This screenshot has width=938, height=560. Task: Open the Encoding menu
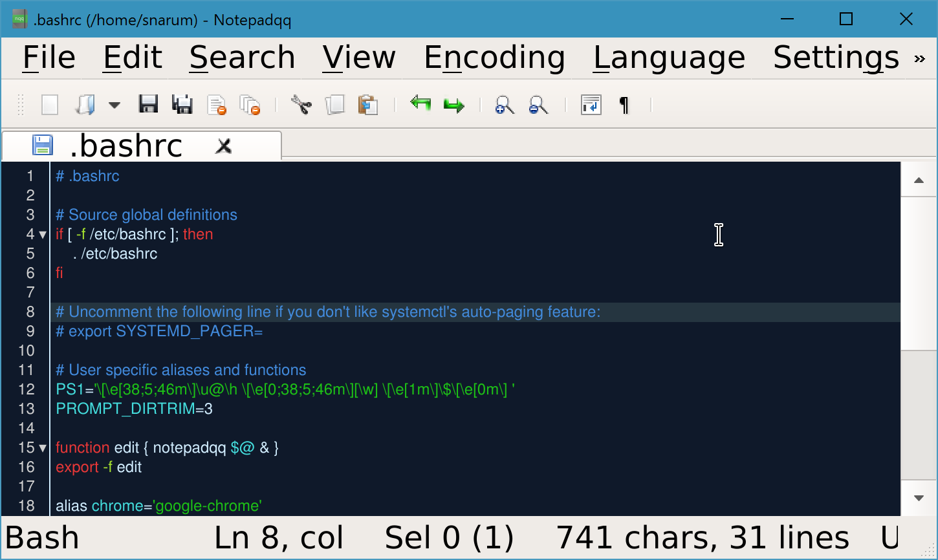click(494, 57)
